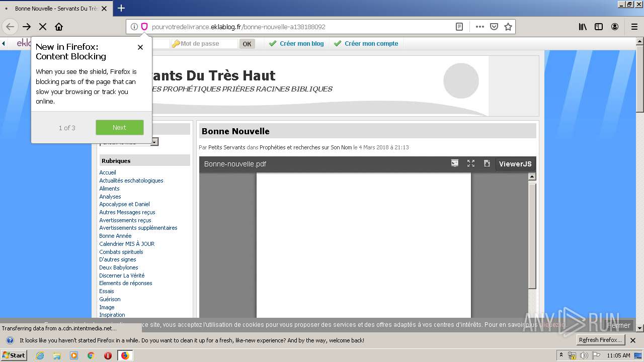Open Image category
644x362 pixels.
click(107, 307)
